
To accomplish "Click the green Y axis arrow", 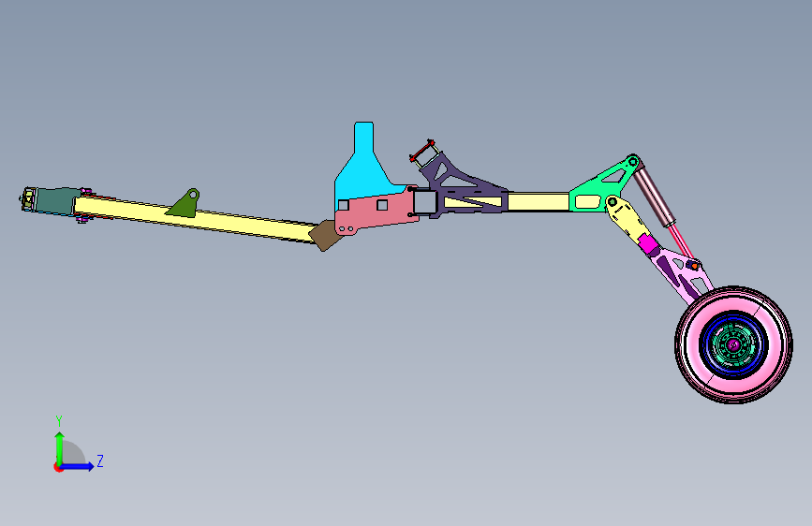I will coord(59,447).
